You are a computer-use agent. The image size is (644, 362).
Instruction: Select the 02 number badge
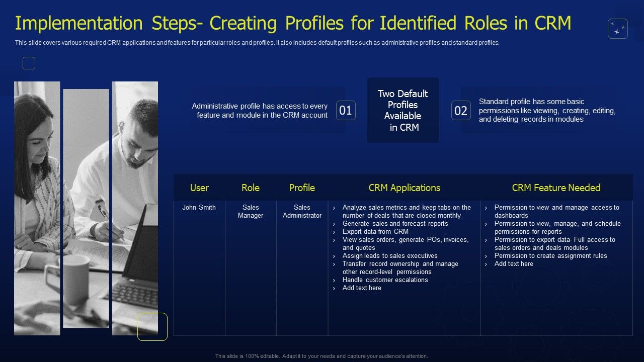click(460, 110)
